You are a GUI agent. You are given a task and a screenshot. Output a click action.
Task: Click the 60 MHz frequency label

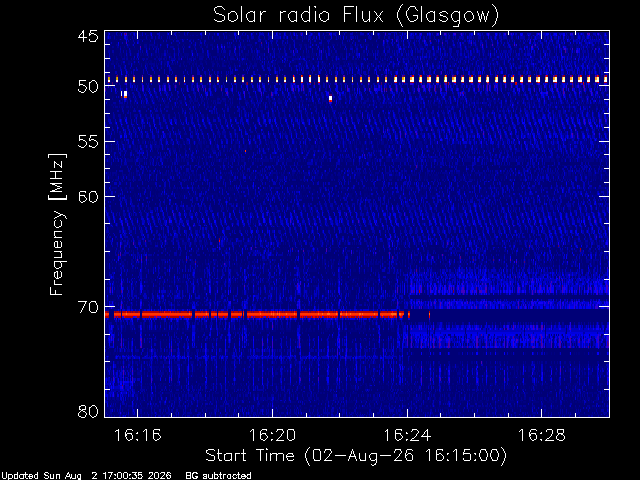[88, 197]
